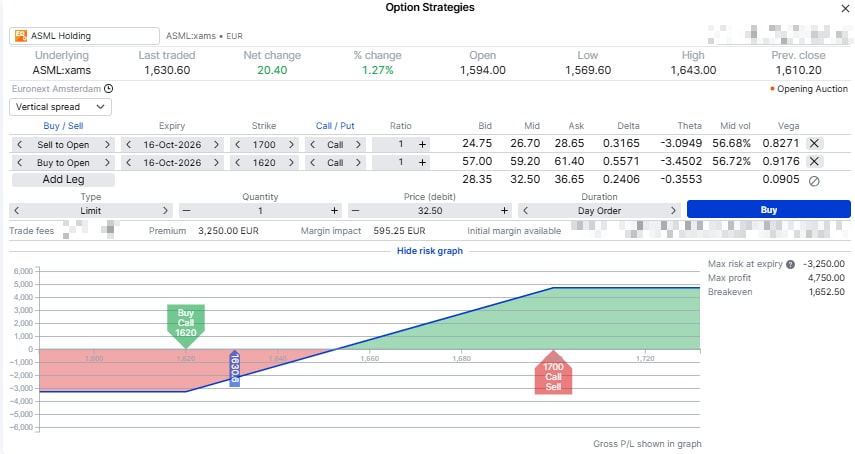Next Call/Put for the 1700 leg
The height and width of the screenshot is (454, 855).
[358, 144]
